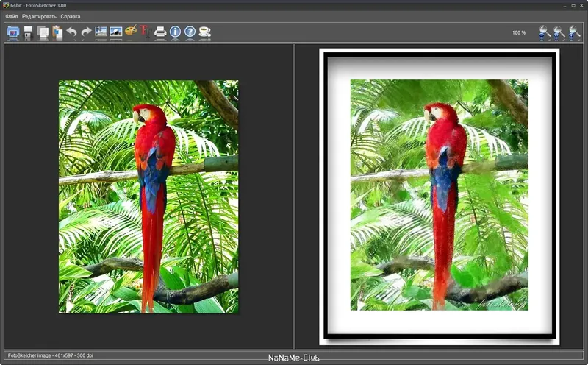588x365 pixels.
Task: Paste from clipboard using the clipboard icon
Action: click(x=57, y=32)
